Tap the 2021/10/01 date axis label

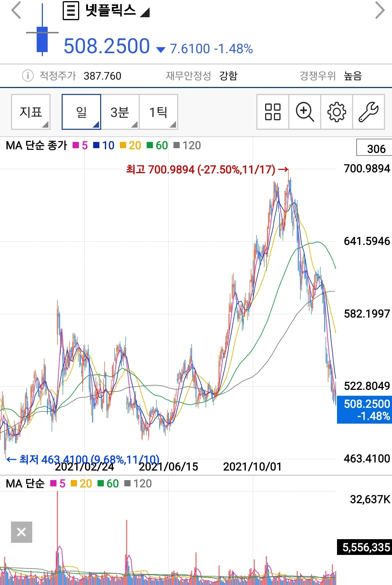tap(252, 467)
